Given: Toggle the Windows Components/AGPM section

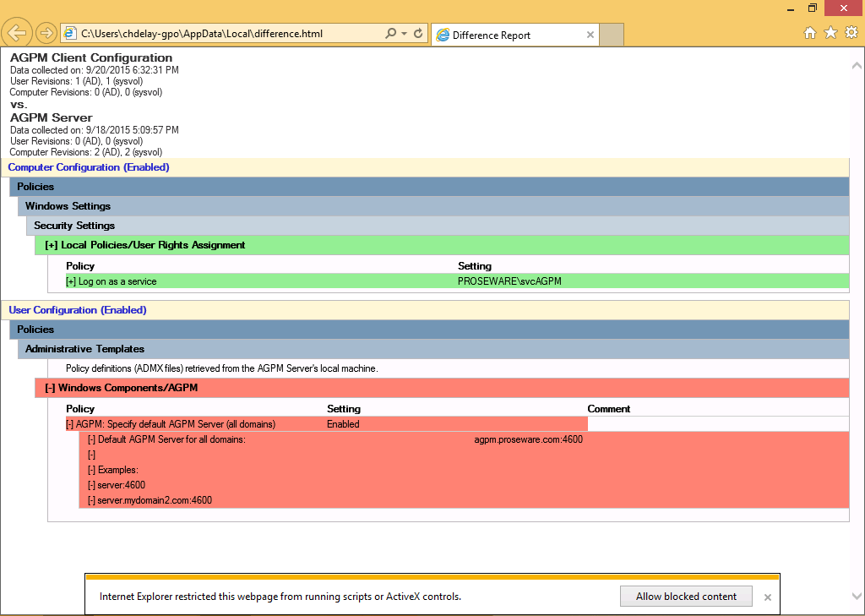Looking at the screenshot, I should [118, 388].
